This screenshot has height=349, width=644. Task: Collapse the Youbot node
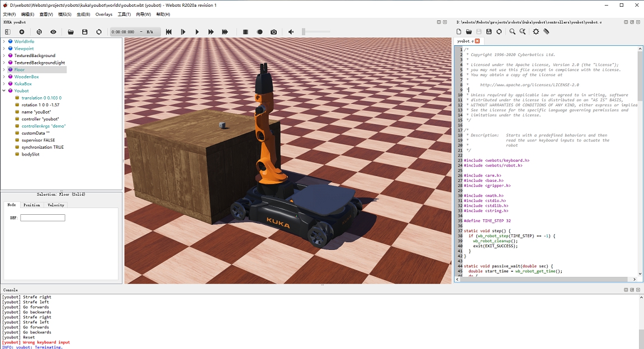point(4,91)
